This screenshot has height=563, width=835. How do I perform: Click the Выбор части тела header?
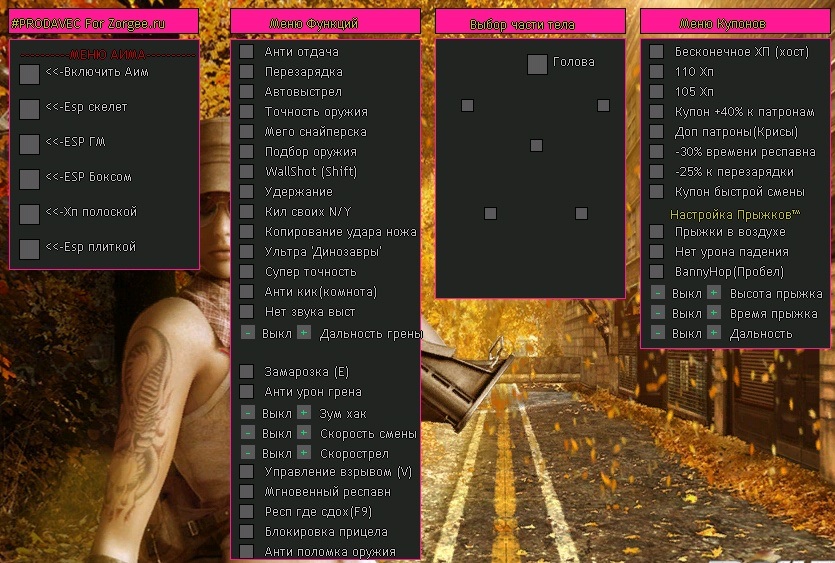tap(530, 22)
